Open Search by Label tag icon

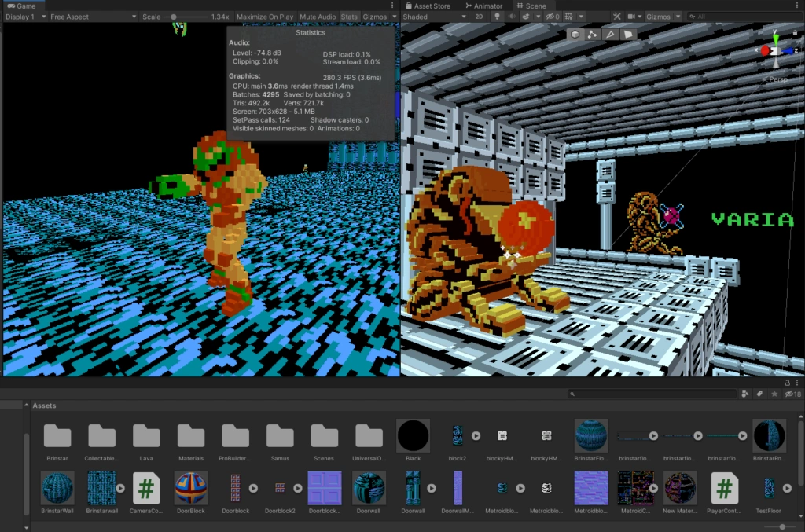(759, 394)
